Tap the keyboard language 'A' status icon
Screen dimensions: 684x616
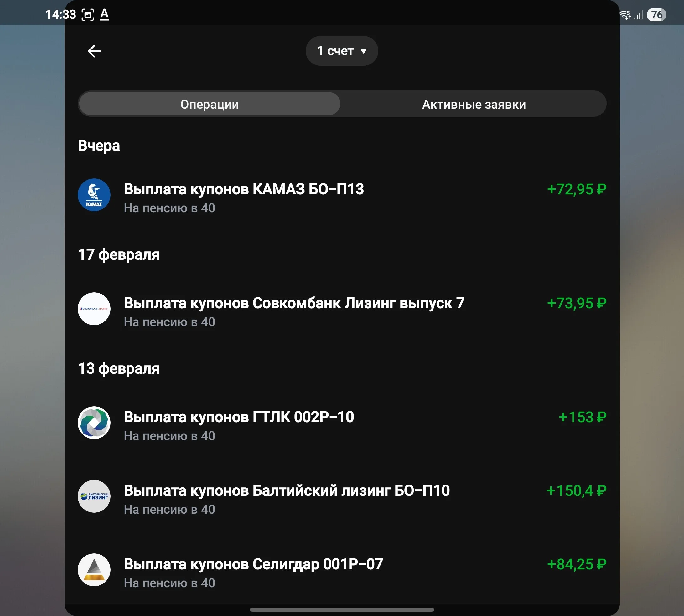(105, 14)
